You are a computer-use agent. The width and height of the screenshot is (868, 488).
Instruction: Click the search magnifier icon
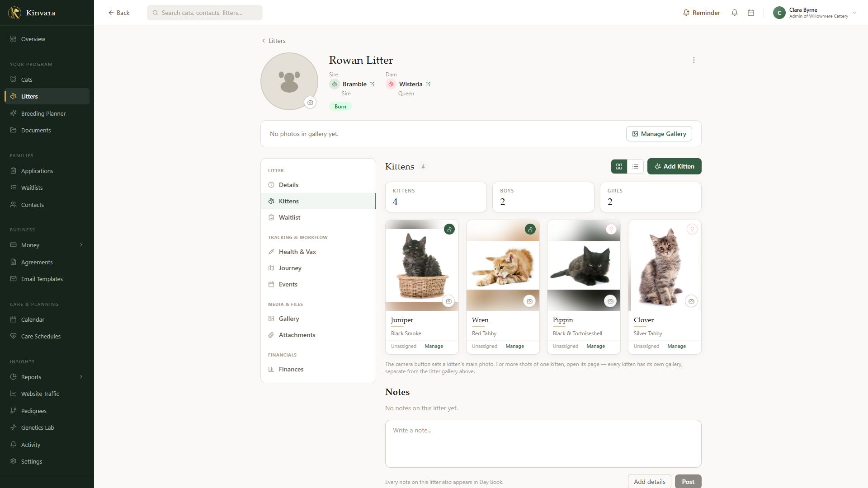(156, 13)
